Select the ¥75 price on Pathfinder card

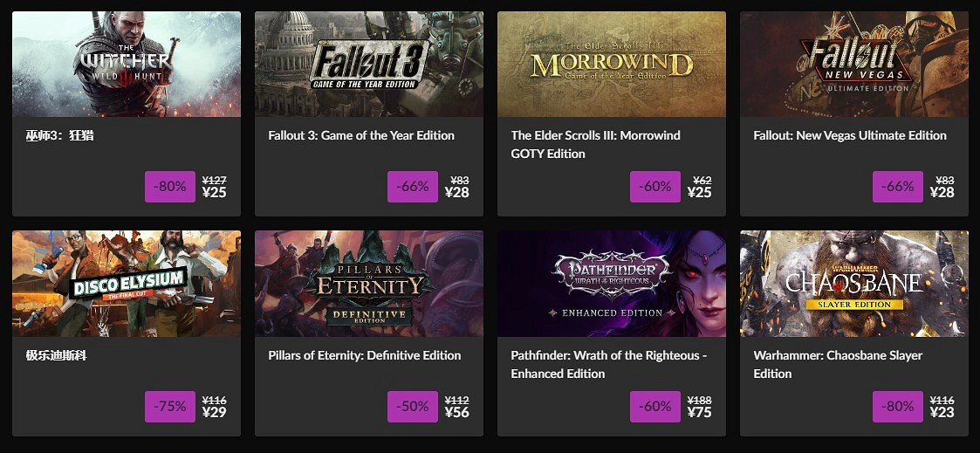click(x=699, y=413)
